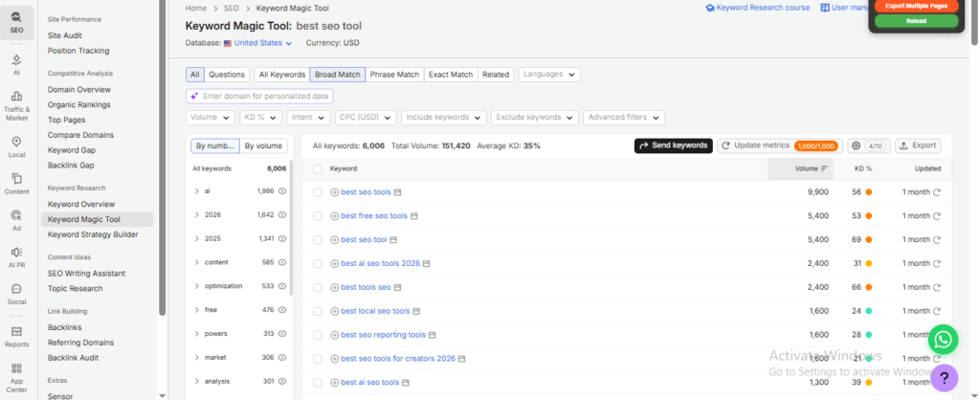Screen dimensions: 980x400
Task: Open SERP view icon for best seo tools
Action: pos(397,192)
